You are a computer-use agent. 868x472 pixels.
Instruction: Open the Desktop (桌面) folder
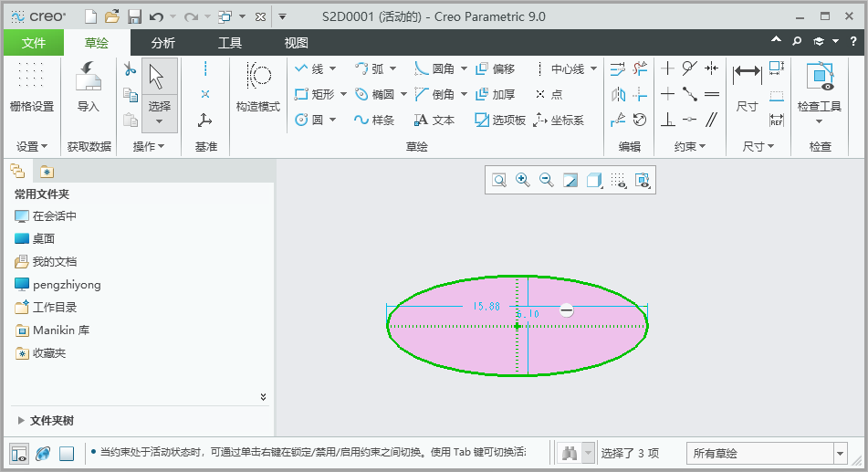pyautogui.click(x=35, y=239)
